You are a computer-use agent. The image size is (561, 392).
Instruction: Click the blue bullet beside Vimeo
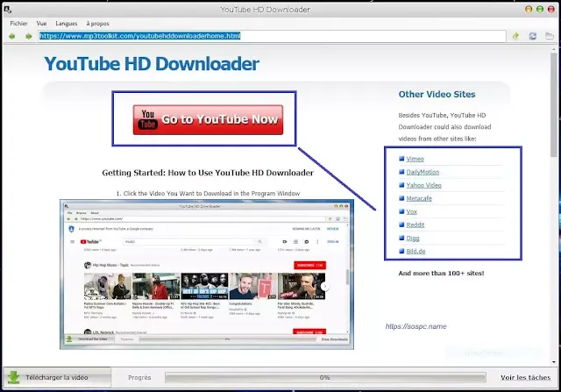[401, 159]
